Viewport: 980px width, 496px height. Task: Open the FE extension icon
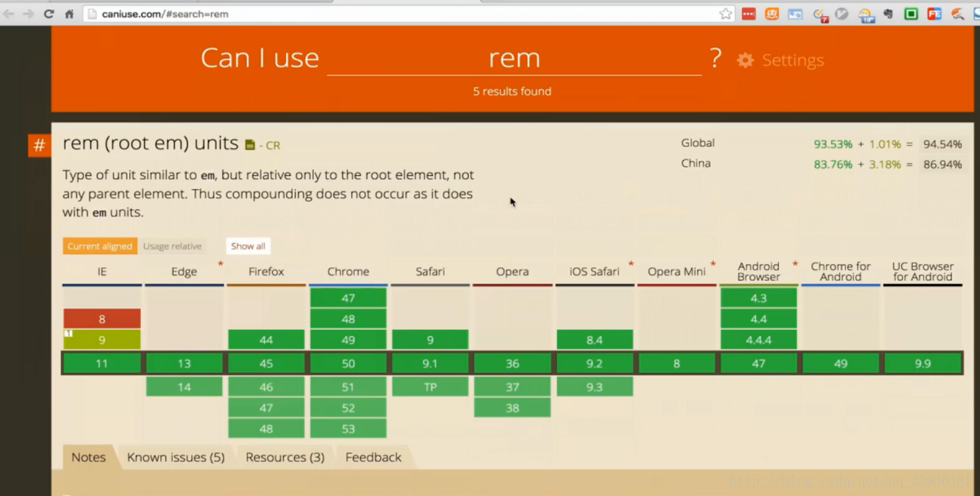[x=934, y=14]
